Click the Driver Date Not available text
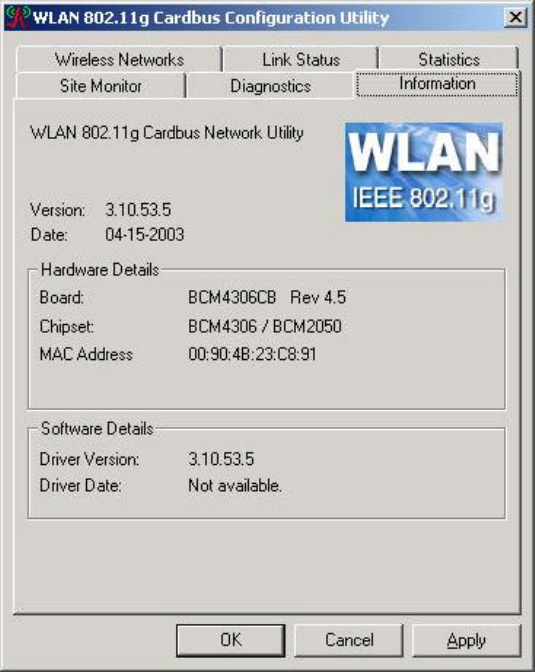 (x=234, y=485)
